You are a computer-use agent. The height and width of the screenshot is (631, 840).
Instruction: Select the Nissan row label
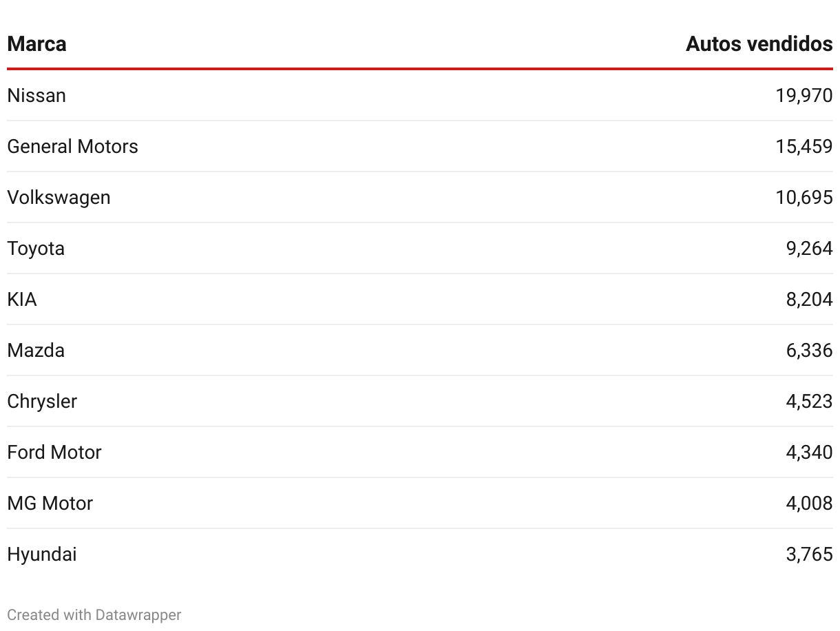pos(36,96)
